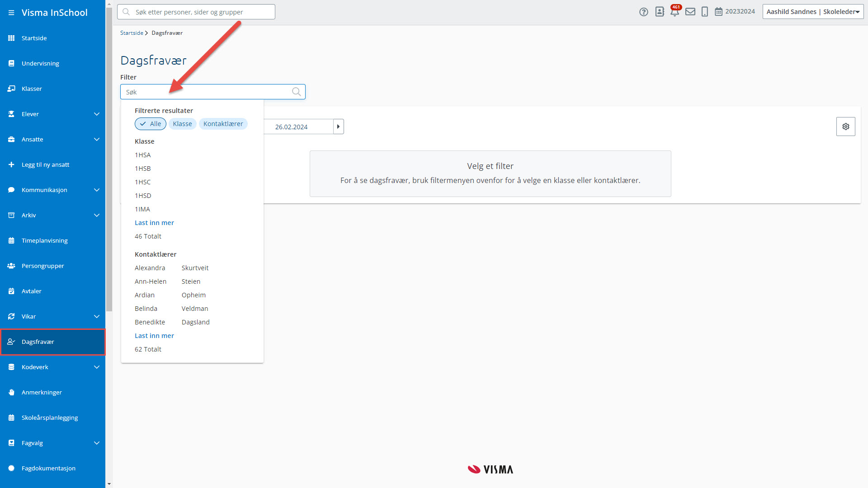Click the Filter Søk input field
The width and height of the screenshot is (868, 488).
[212, 92]
